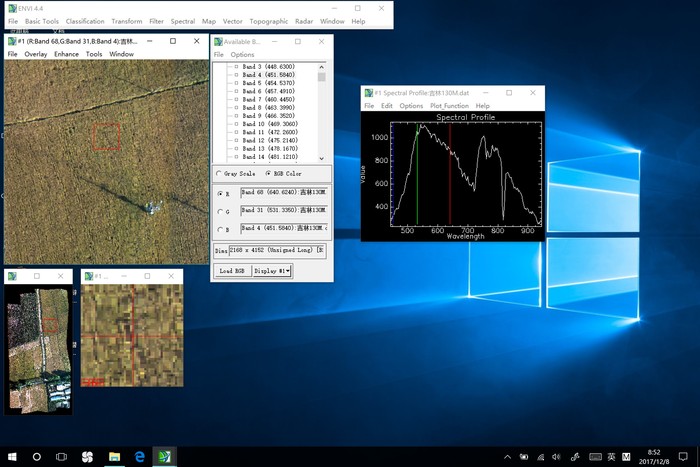The image size is (700, 467).
Task: Click the scroll window overview thumbnail image
Action: 40,347
